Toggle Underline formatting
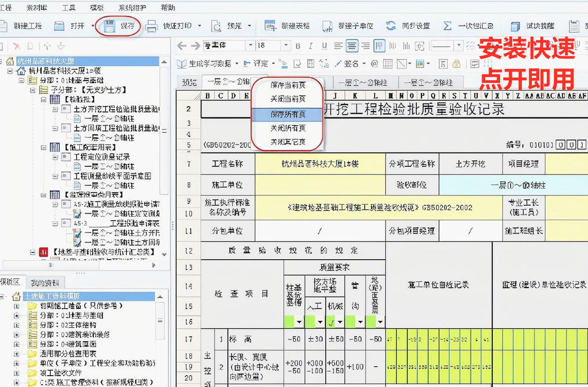588x387 pixels. click(x=325, y=46)
